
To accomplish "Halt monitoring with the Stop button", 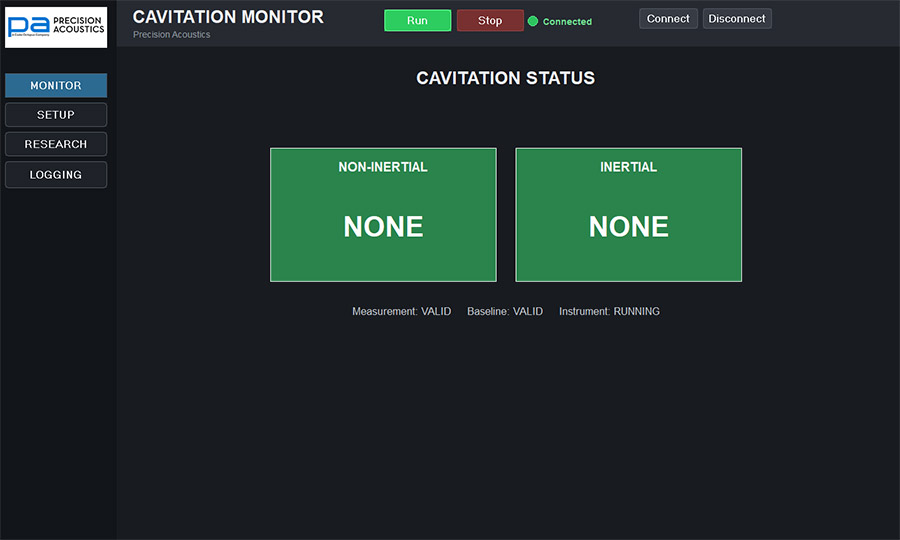I will (490, 21).
